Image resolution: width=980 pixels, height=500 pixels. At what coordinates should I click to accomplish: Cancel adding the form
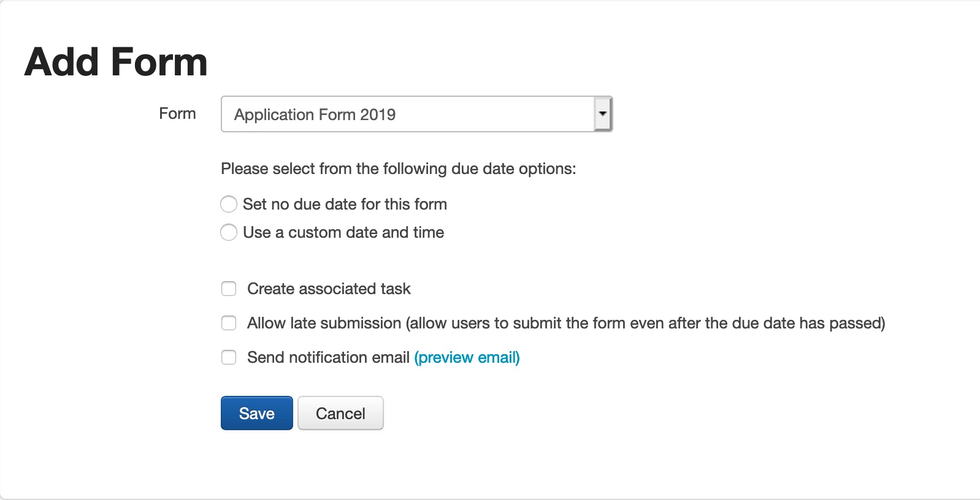point(340,414)
